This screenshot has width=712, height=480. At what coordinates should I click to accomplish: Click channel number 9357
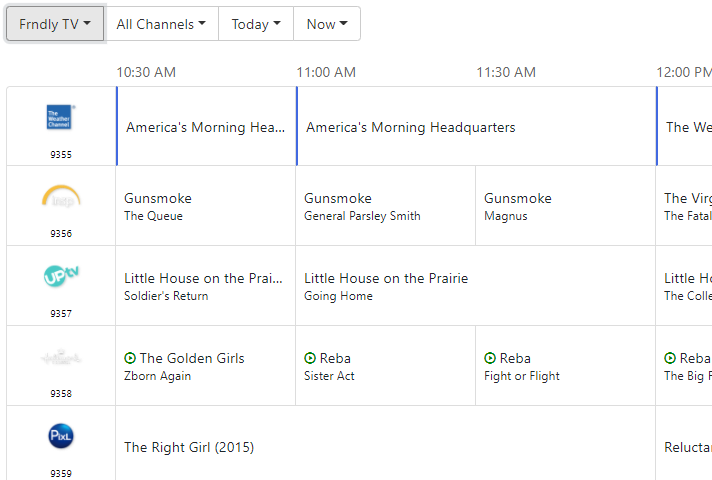[x=61, y=313]
